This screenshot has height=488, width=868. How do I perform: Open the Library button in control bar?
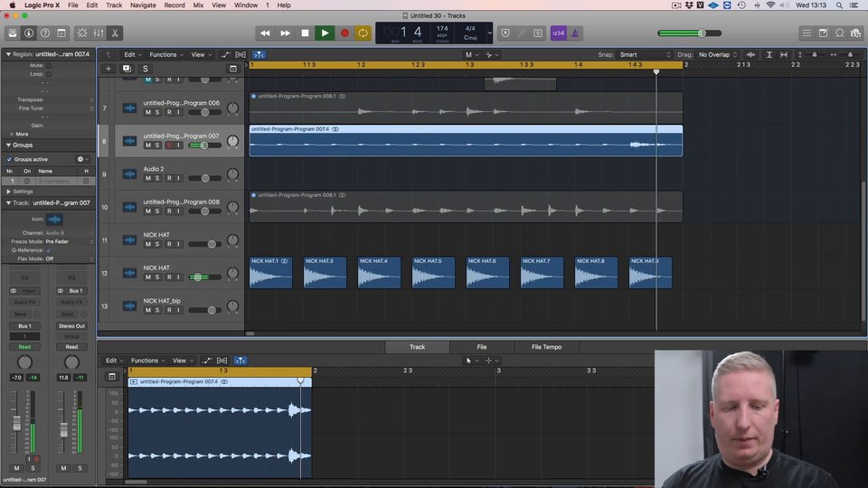(12, 33)
